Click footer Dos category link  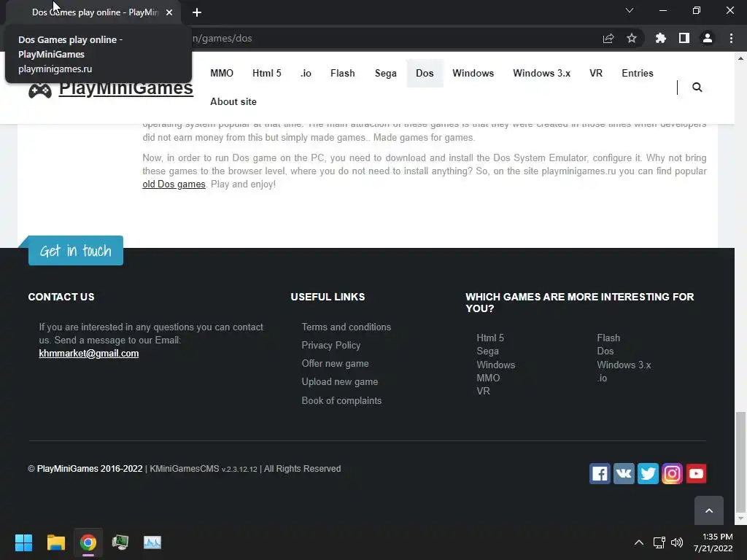[x=605, y=351]
